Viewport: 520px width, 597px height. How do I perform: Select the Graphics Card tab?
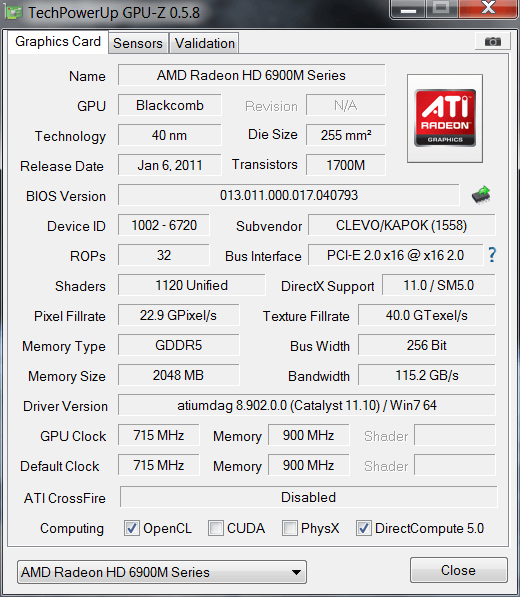[58, 42]
